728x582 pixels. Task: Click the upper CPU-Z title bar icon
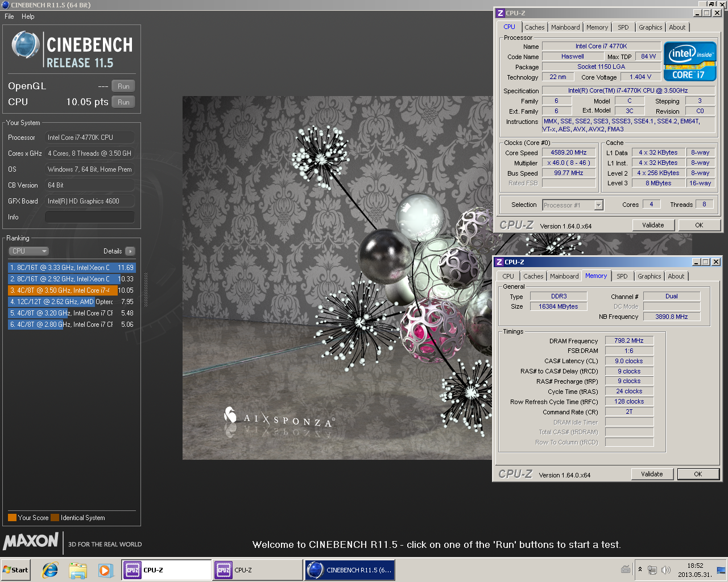tap(500, 13)
